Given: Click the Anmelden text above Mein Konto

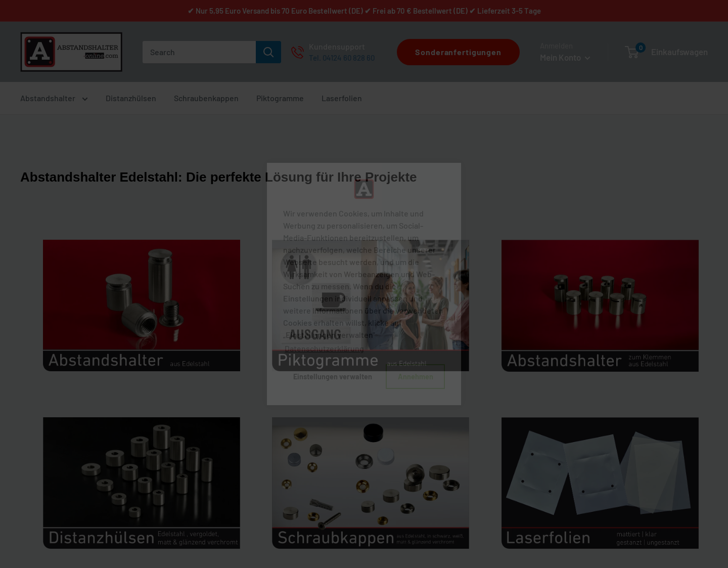Looking at the screenshot, I should [556, 46].
